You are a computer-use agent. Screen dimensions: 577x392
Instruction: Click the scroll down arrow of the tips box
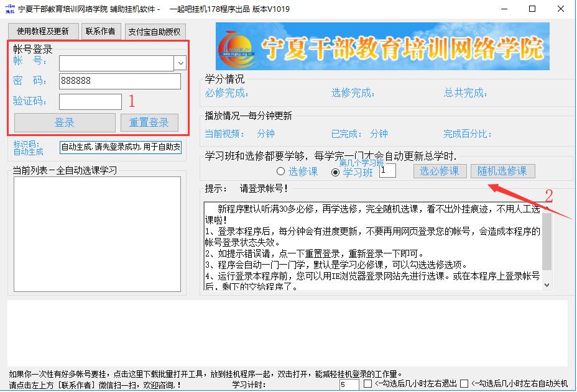pyautogui.click(x=547, y=285)
